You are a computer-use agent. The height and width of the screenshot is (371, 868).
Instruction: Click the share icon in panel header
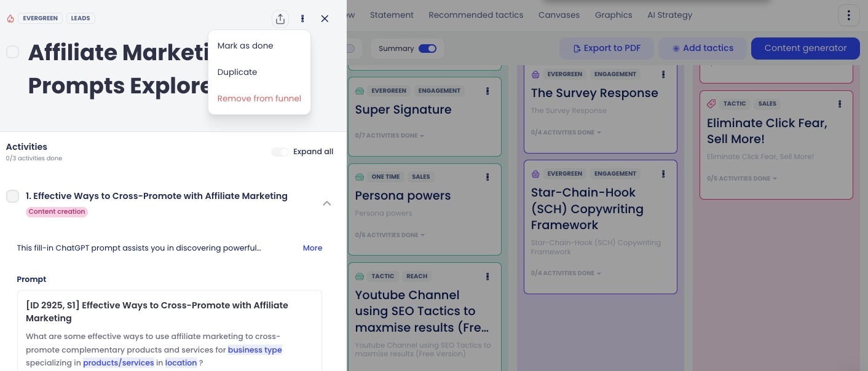pyautogui.click(x=280, y=19)
